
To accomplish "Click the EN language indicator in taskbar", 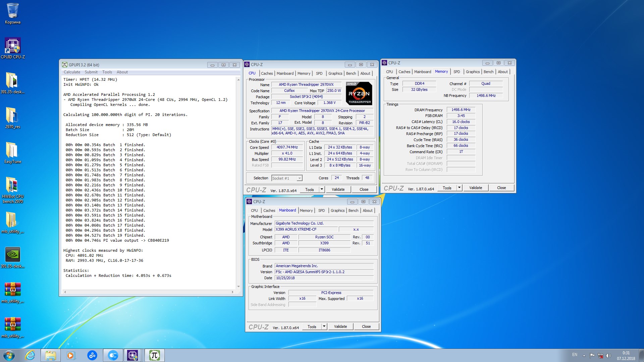I will click(x=575, y=355).
